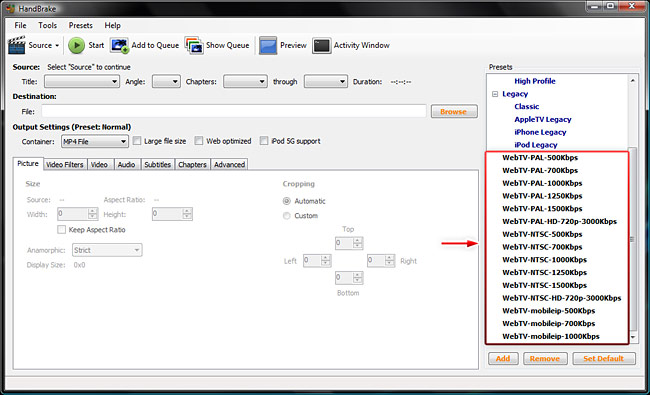Screen dimensions: 650x395
Task: Open the Chapters start dropdown
Action: [x=245, y=82]
